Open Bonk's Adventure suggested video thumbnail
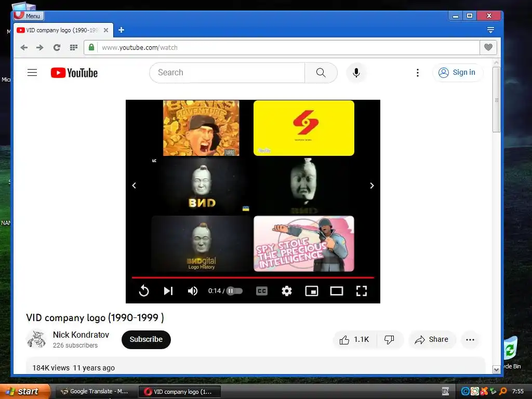 [201, 128]
